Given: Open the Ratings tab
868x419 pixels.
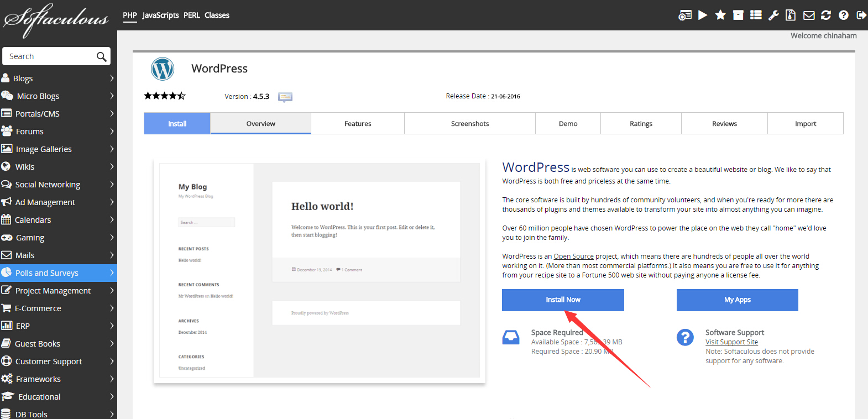Looking at the screenshot, I should 641,123.
